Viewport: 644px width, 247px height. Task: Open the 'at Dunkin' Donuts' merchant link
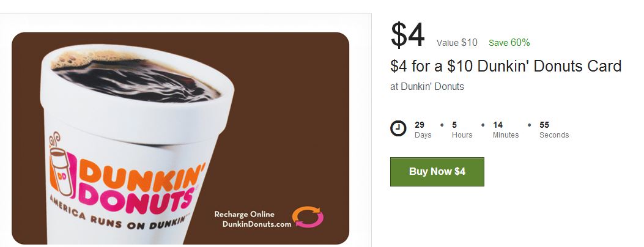[x=427, y=87]
